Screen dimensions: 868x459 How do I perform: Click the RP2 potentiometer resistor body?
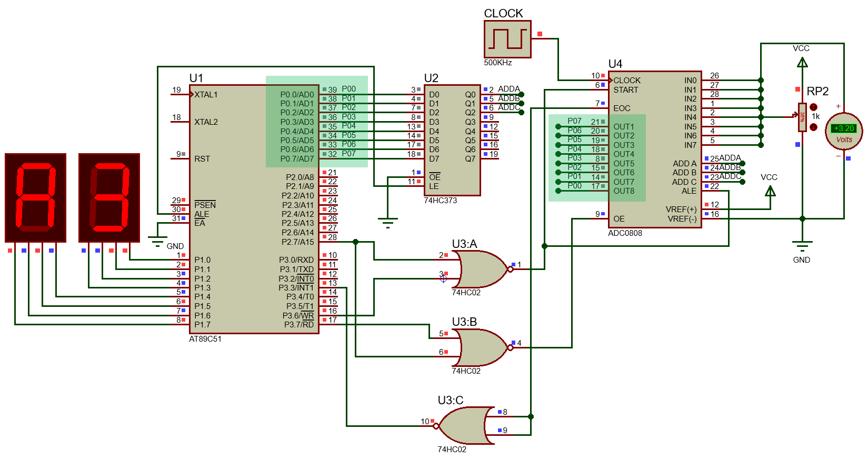(802, 117)
